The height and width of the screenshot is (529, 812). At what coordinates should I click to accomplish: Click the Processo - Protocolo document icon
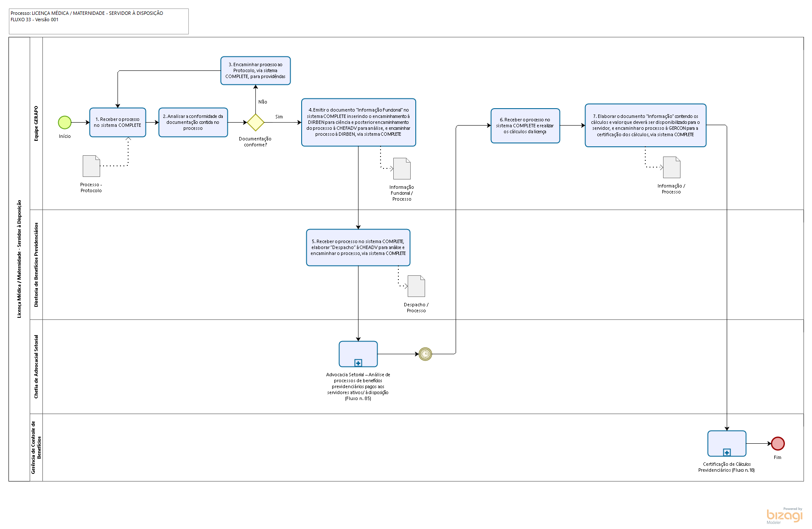tap(91, 166)
